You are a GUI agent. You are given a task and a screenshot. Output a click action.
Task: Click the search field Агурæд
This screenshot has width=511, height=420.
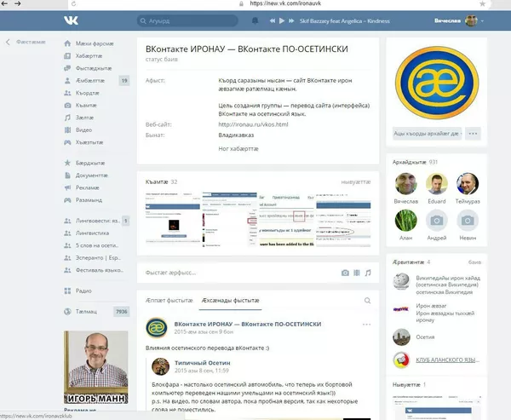[x=187, y=20]
